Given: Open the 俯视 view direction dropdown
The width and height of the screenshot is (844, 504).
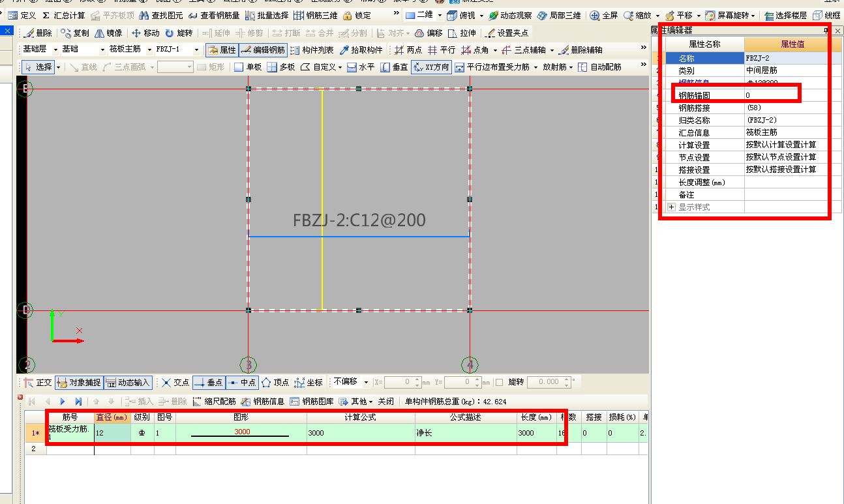Looking at the screenshot, I should [481, 16].
